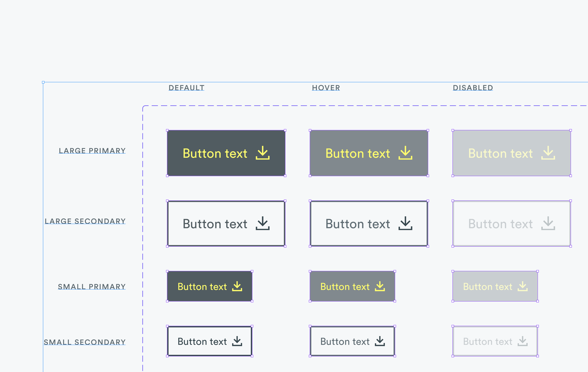Click the SMALL SECONDARY row label
Screen dimensions: 588x372
coord(85,342)
